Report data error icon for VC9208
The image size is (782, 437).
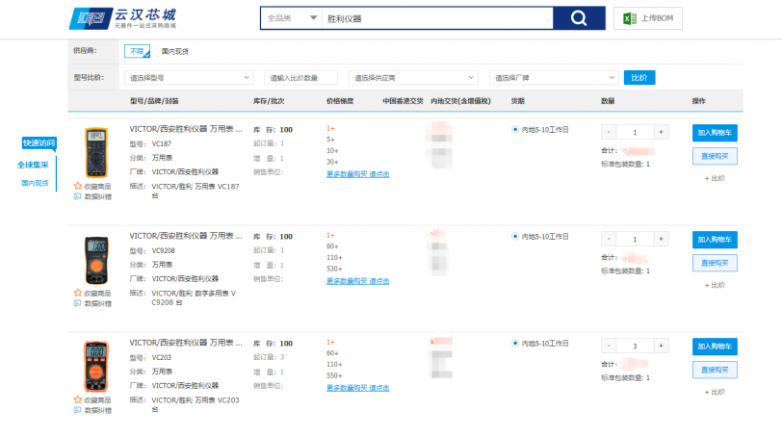tap(78, 303)
